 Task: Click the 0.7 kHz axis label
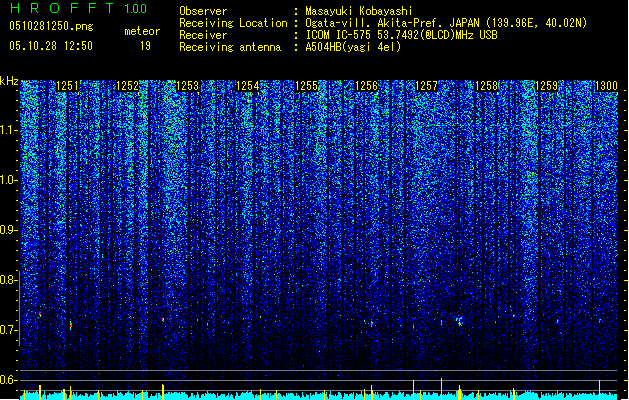[9, 330]
